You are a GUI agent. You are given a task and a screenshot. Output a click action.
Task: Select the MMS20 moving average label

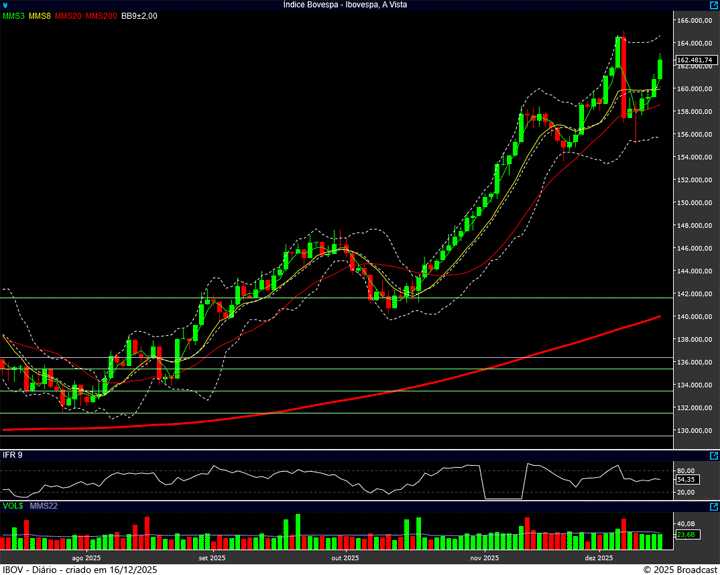69,16
